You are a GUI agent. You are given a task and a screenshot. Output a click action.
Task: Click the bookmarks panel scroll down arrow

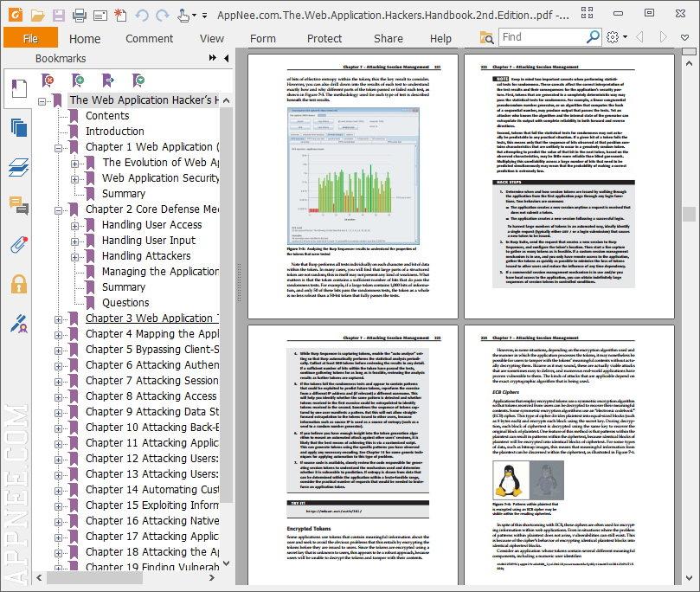(227, 563)
